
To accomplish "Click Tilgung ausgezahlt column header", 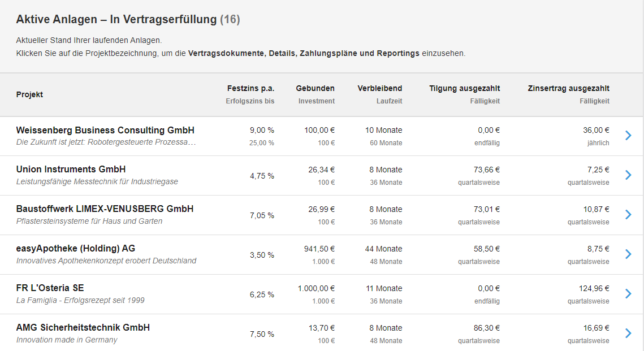I will pyautogui.click(x=464, y=88).
